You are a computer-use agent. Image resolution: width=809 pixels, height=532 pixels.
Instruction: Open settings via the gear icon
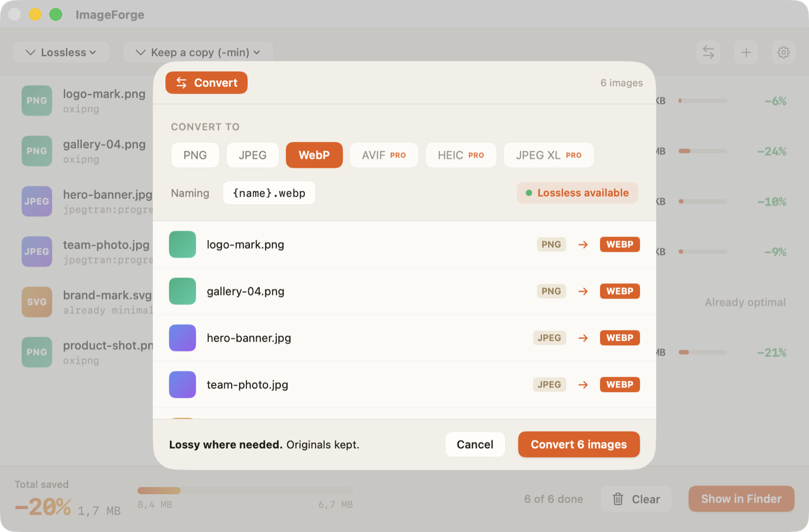click(784, 52)
